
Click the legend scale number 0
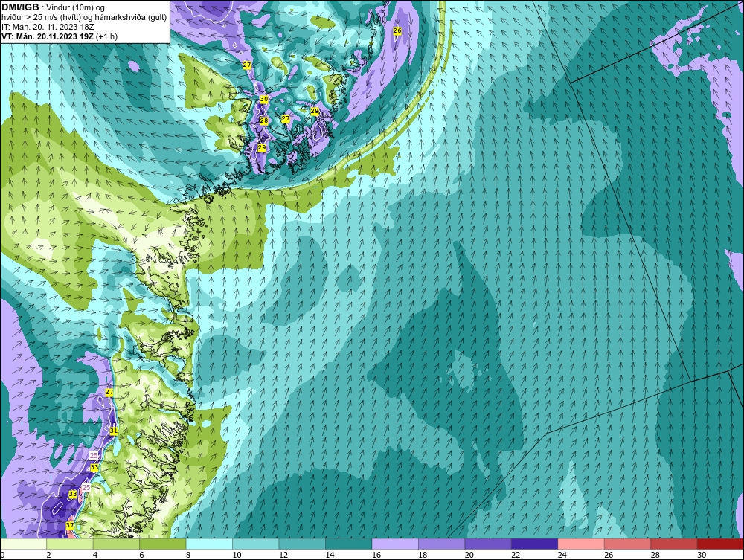click(2, 555)
